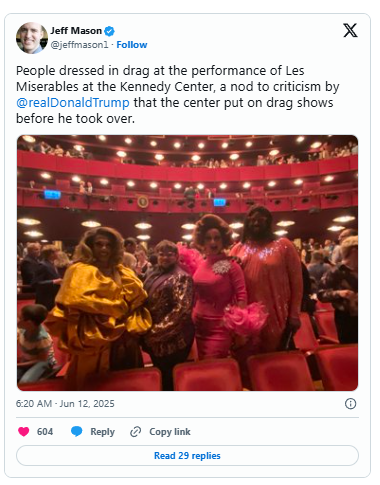380x485 pixels.
Task: Open the Jeff Mason display name
Action: point(76,31)
